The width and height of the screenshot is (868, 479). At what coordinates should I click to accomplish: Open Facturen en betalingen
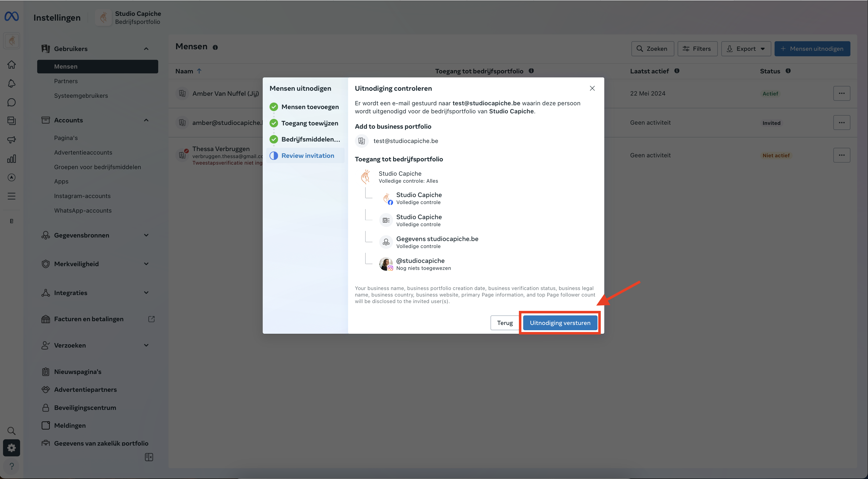click(89, 319)
